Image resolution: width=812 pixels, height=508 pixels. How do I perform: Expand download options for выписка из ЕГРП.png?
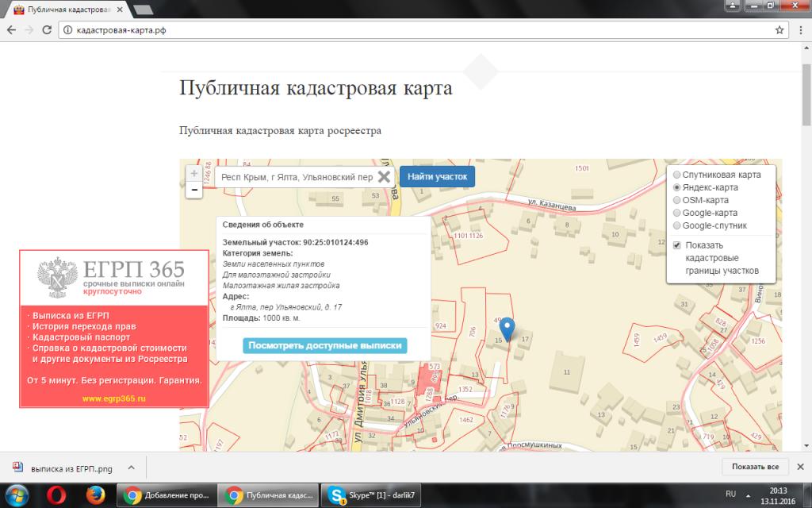coord(132,468)
